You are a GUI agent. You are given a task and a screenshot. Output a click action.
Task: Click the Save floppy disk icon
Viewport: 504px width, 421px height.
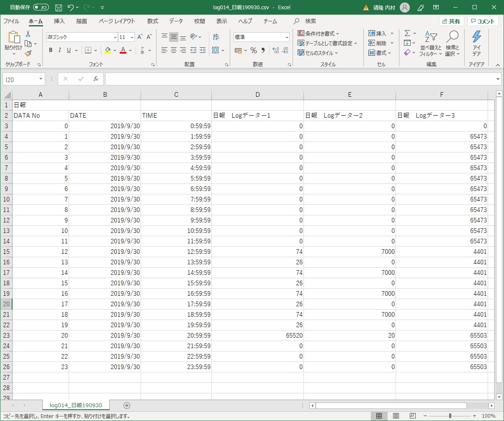tap(59, 8)
